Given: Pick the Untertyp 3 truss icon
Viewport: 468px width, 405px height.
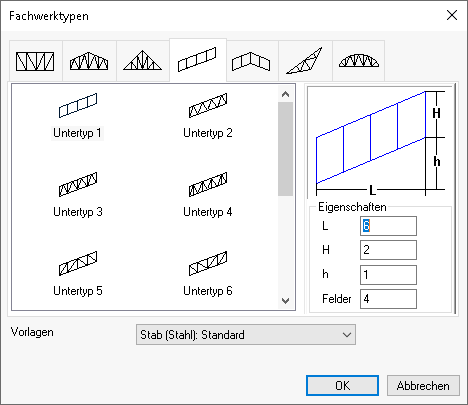Looking at the screenshot, I should coord(78,184).
